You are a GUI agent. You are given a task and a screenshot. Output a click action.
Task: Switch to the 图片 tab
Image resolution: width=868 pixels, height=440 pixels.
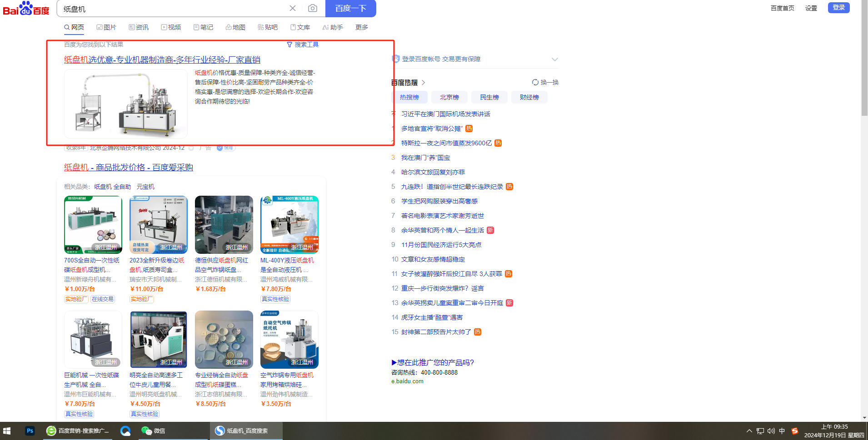coord(106,27)
